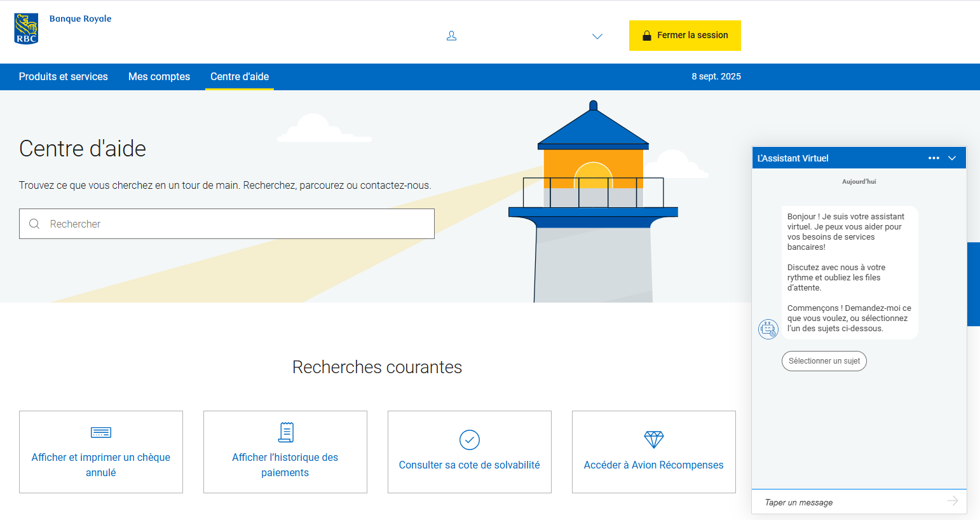Open the Sélectionner un sujet picker
Viewport: 980px width, 520px height.
[x=824, y=361]
